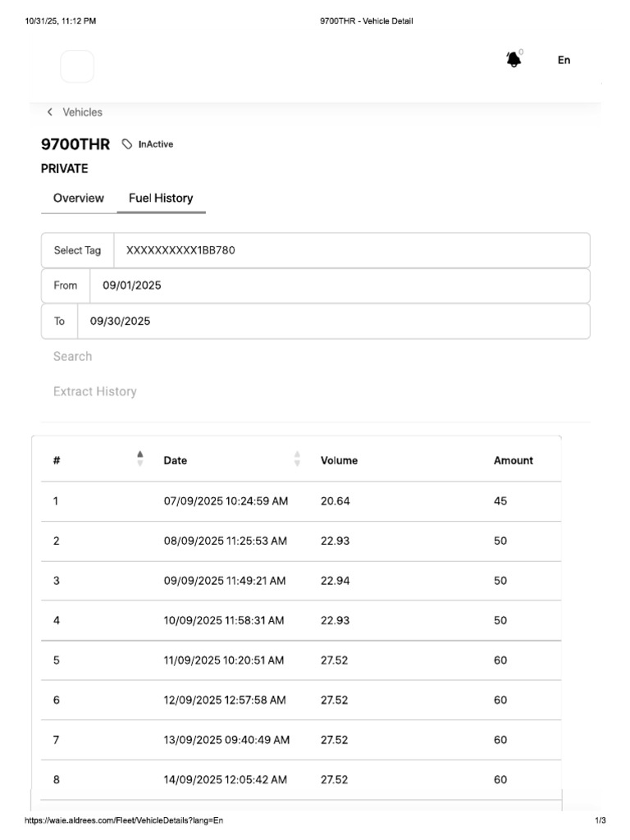The height and width of the screenshot is (840, 630).
Task: Switch to the Overview tab
Action: coord(79,199)
